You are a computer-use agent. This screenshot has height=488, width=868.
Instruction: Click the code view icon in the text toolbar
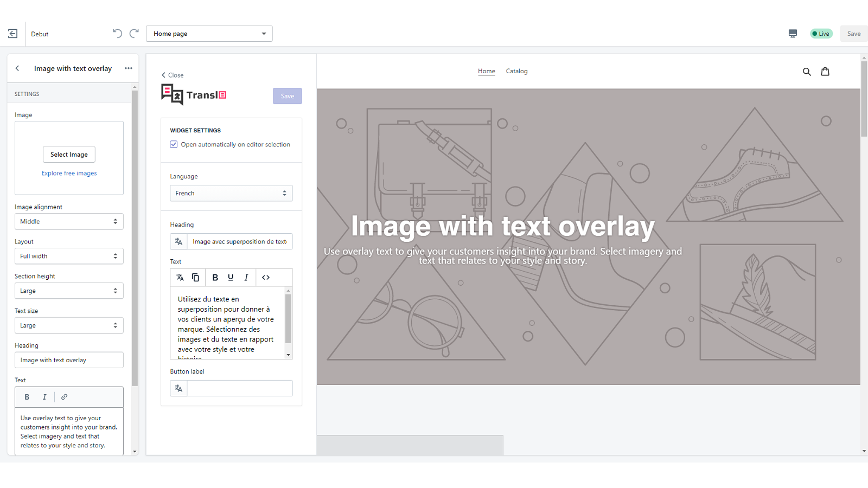tap(265, 277)
